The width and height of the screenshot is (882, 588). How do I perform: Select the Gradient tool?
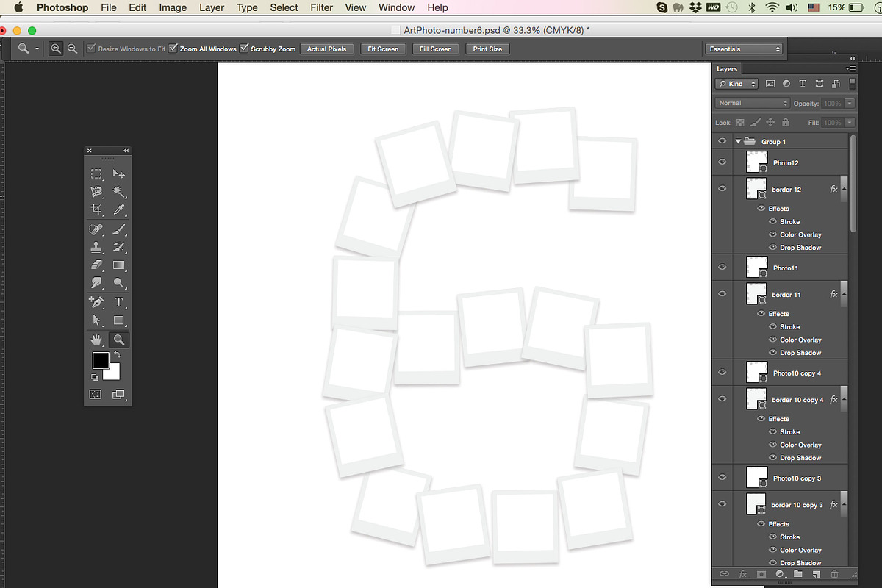118,265
